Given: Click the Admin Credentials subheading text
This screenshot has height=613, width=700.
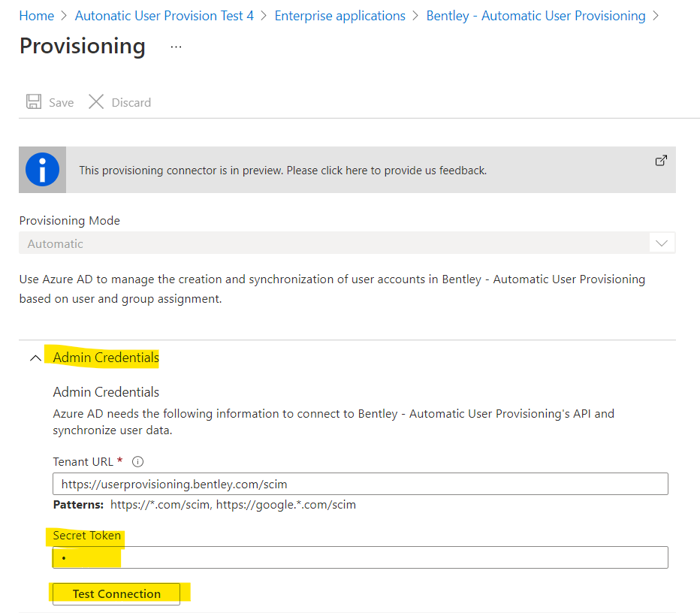Looking at the screenshot, I should click(x=106, y=392).
